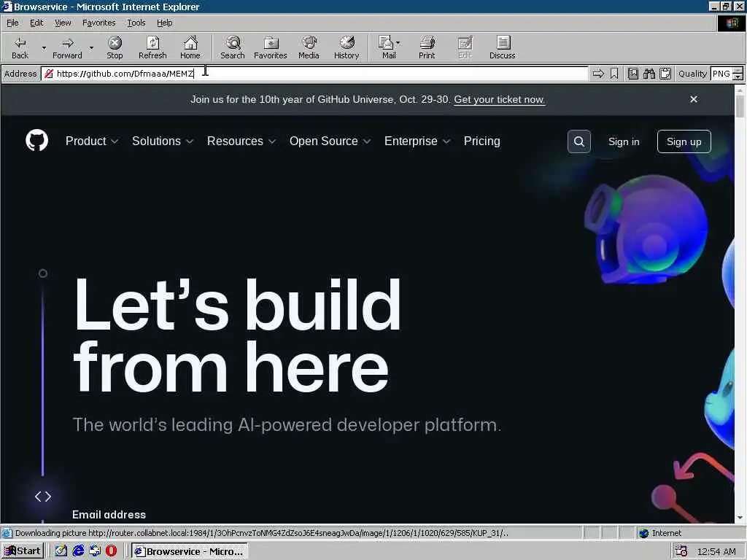
Task: Click the tray scheduler icon near clock
Action: pyautogui.click(x=681, y=551)
